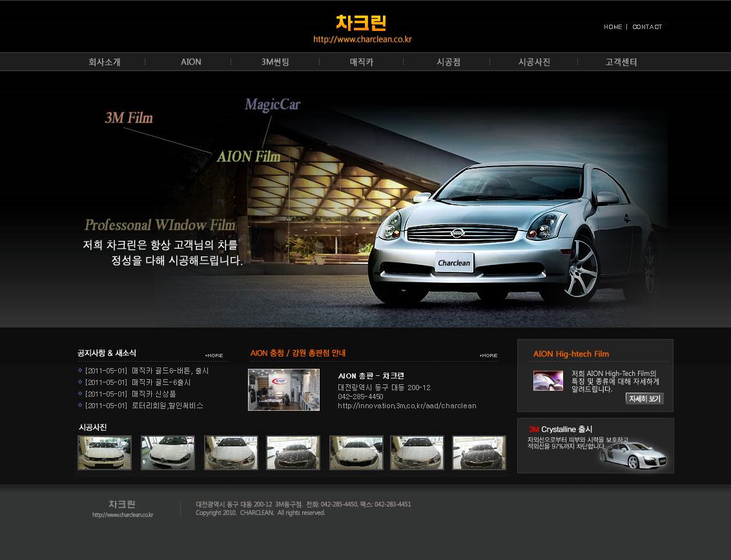731x560 pixels.
Task: Open MORE next to 공지사항 & 새소식
Action: pyautogui.click(x=214, y=355)
